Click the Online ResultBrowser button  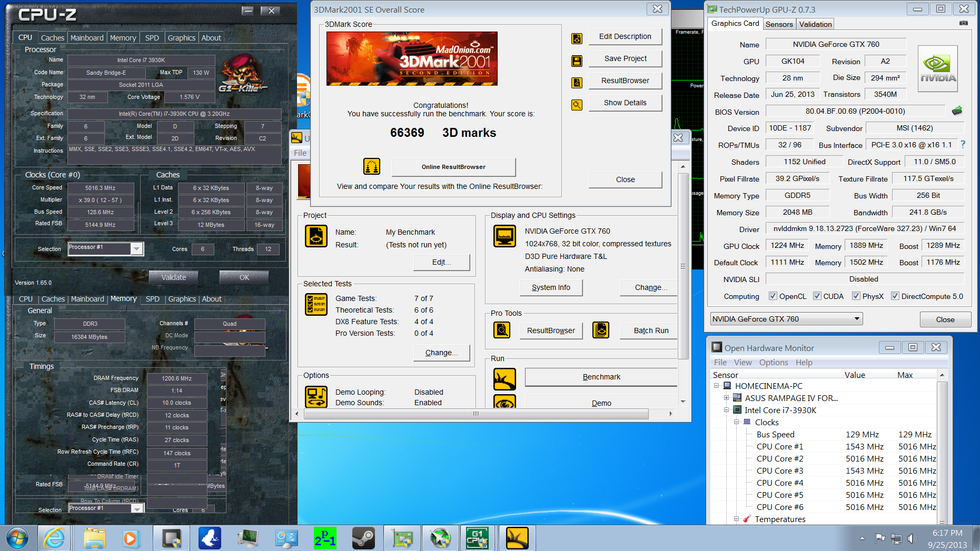point(453,167)
